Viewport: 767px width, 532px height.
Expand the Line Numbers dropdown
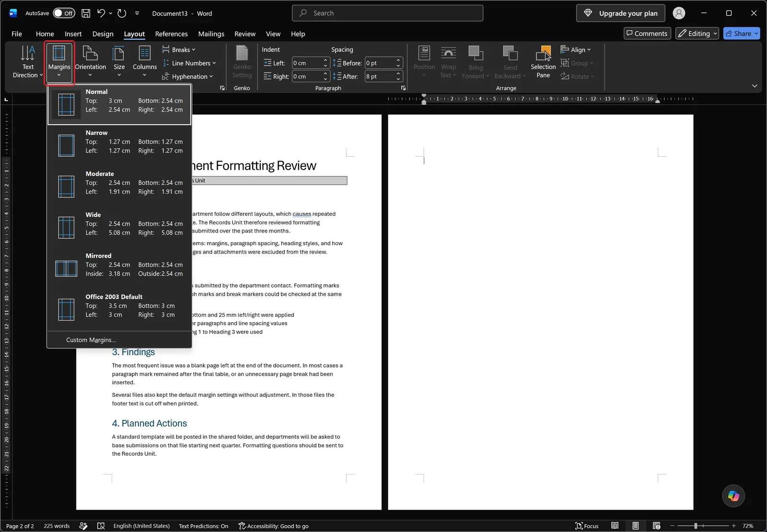[x=189, y=63]
